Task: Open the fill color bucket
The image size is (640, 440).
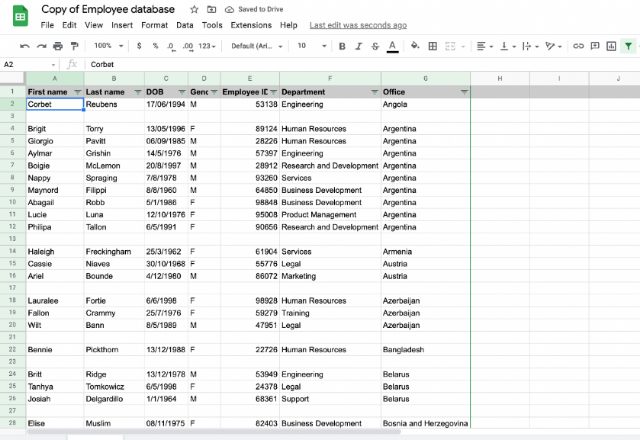Action: 415,46
